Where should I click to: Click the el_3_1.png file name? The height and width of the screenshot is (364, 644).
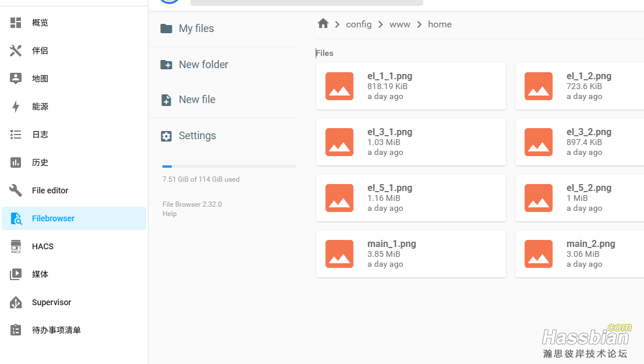click(x=390, y=132)
